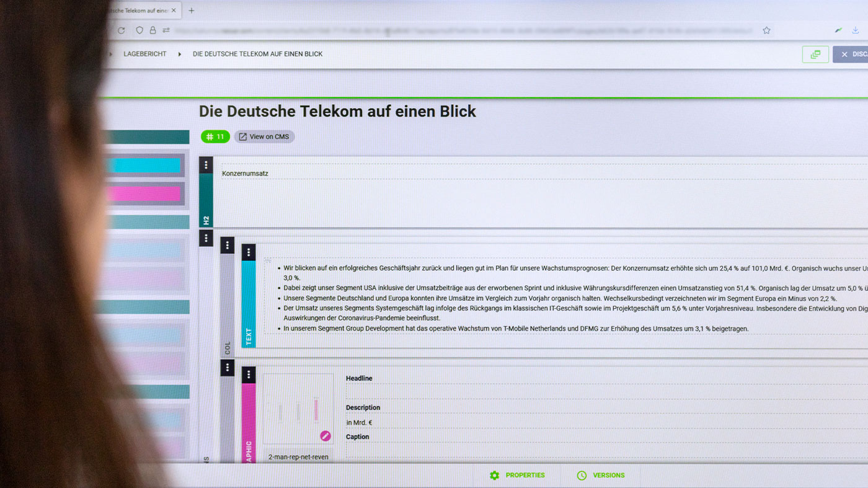Open the three-dot menu below the H2 block
868x488 pixels.
(x=206, y=238)
